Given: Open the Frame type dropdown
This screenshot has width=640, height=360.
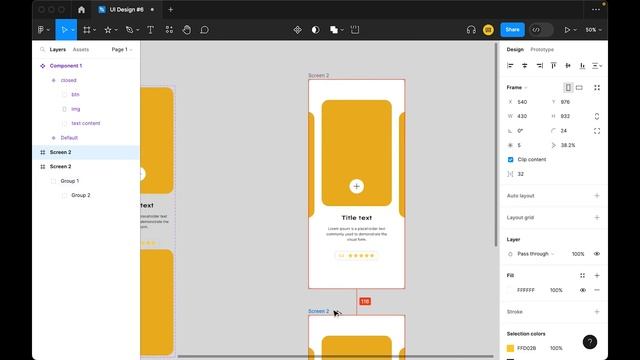Looking at the screenshot, I should coord(517,87).
